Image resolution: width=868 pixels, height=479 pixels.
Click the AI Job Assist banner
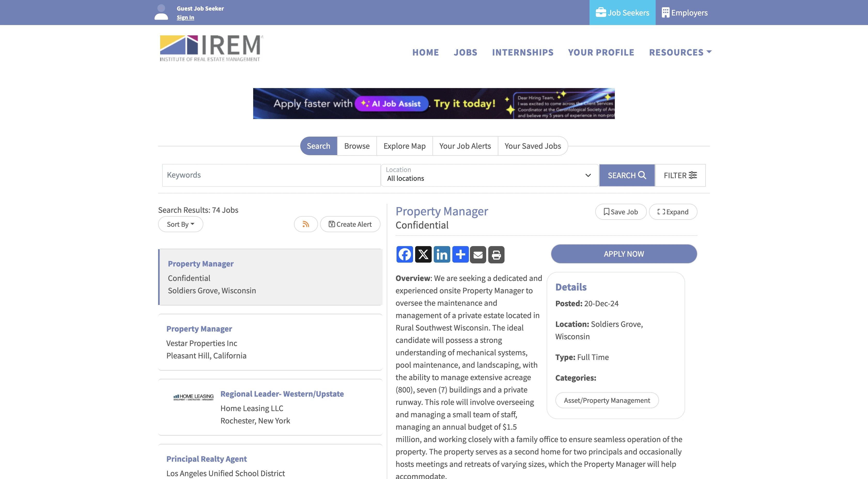tap(434, 103)
